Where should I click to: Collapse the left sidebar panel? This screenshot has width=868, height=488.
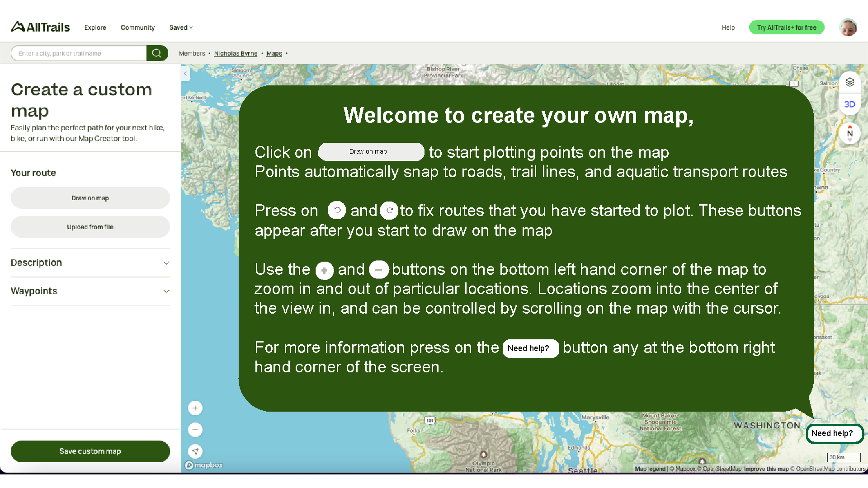coord(185,74)
